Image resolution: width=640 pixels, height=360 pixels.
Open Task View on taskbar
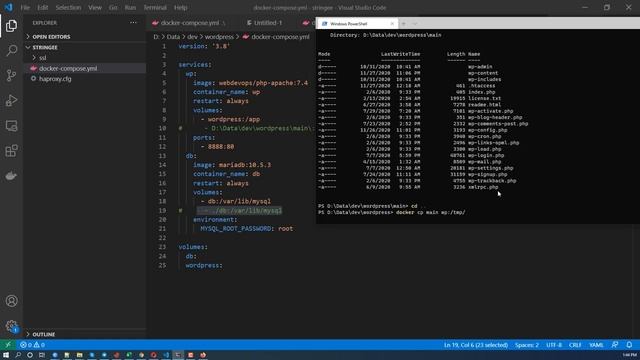(x=42, y=355)
